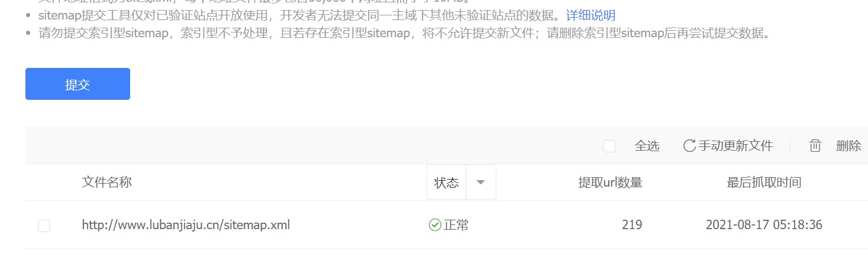The width and height of the screenshot is (868, 264).
Task: Click the 手动更新文件 text
Action: coord(735,146)
